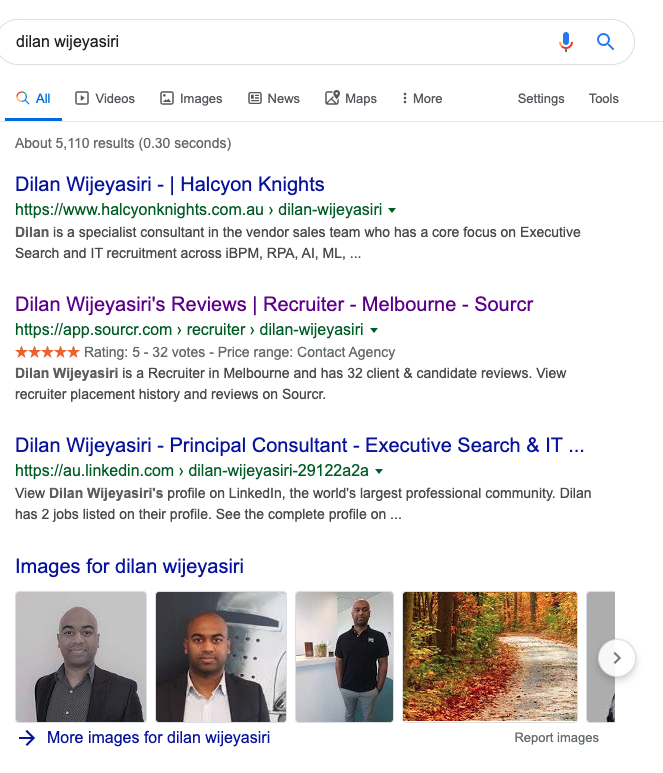Click the blue magnifier search button

pos(605,42)
